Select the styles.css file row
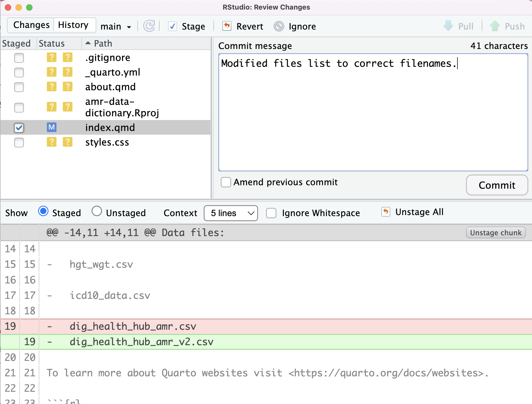Image resolution: width=532 pixels, height=404 pixels. pos(105,142)
